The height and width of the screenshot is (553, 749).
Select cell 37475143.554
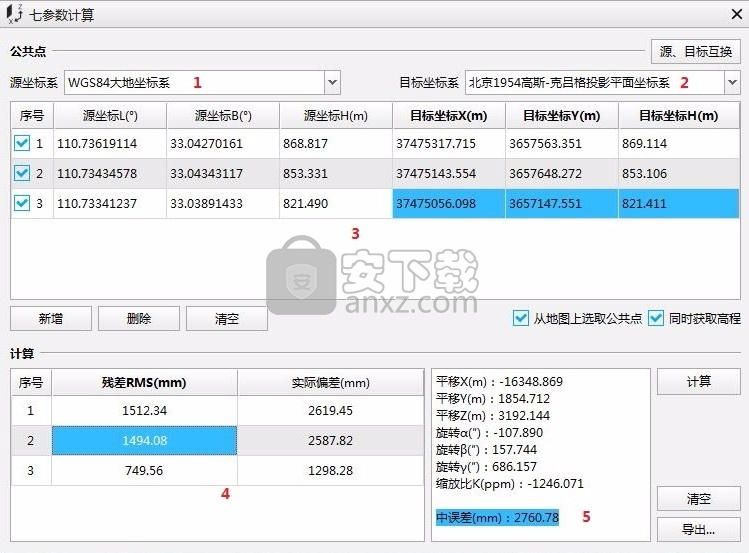[x=449, y=173]
